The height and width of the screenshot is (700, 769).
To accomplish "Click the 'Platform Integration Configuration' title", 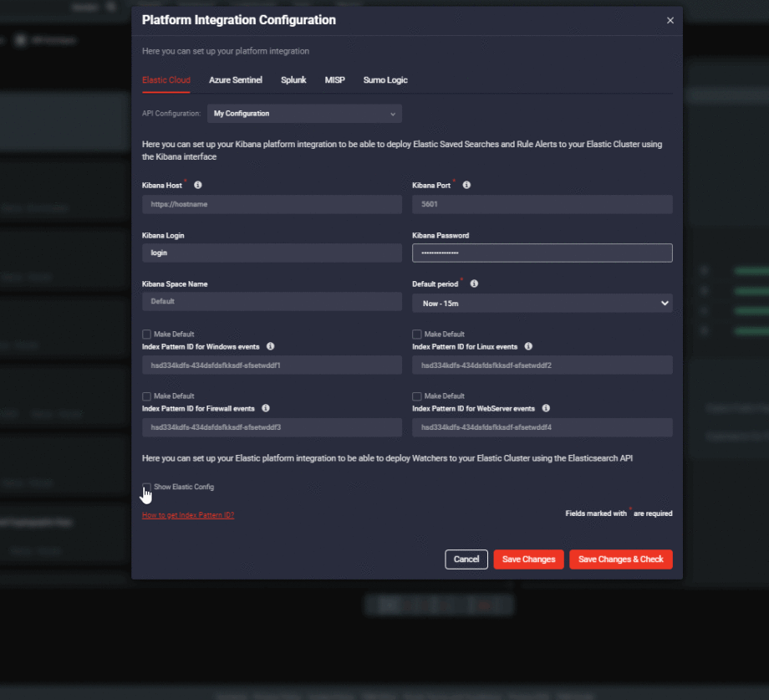I will click(239, 20).
